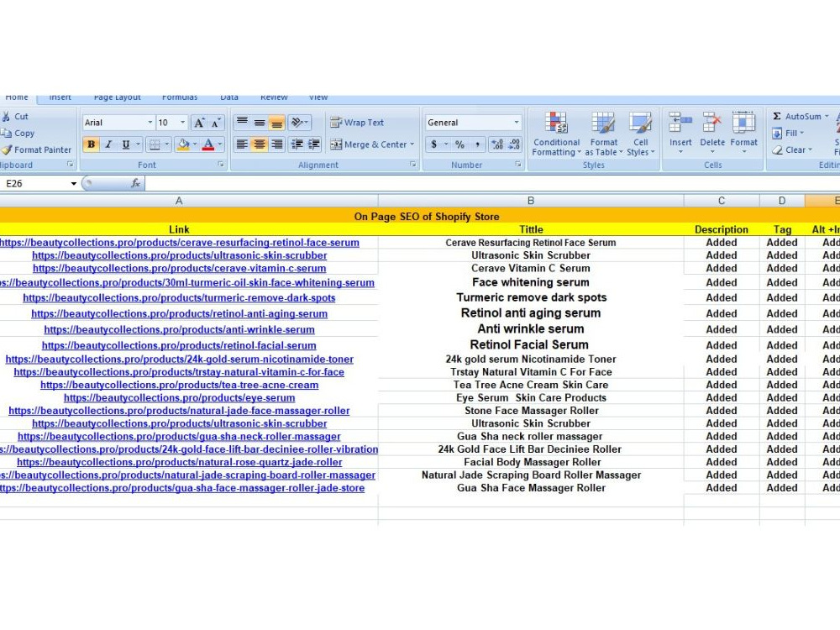Screen dimensions: 840x630
Task: Open Font Color dropdown arrow
Action: (x=219, y=144)
